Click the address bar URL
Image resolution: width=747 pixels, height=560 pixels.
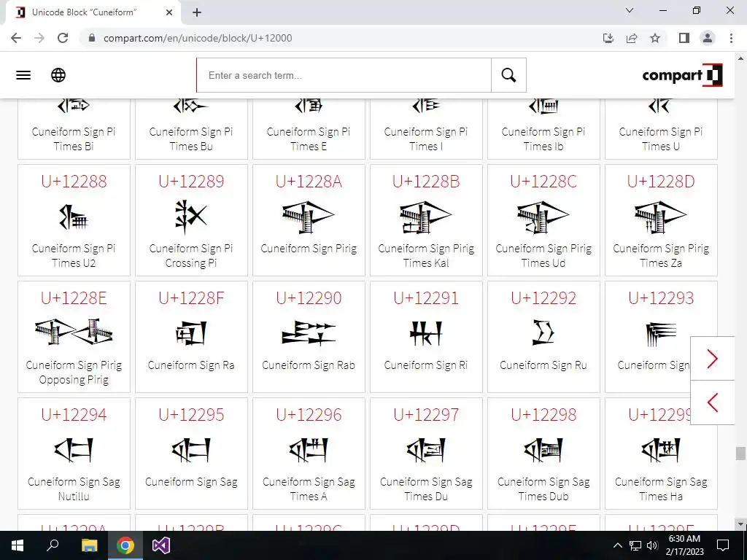(x=198, y=38)
